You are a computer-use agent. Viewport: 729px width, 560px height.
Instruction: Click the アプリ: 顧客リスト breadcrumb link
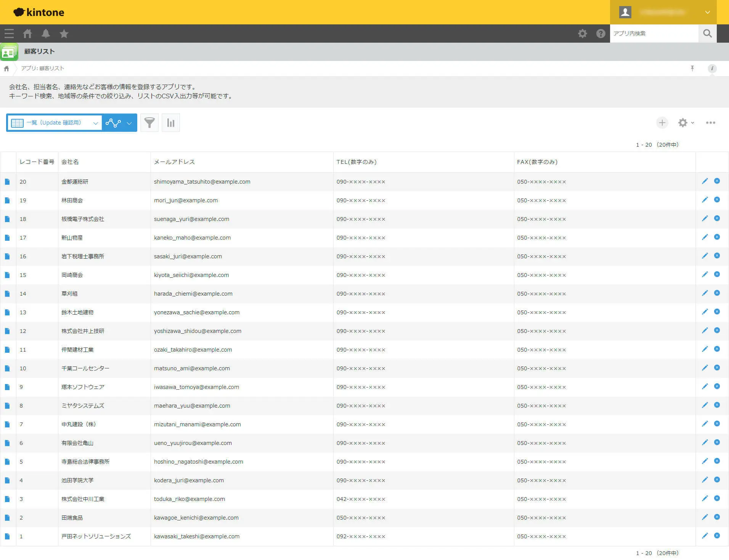[x=43, y=69]
